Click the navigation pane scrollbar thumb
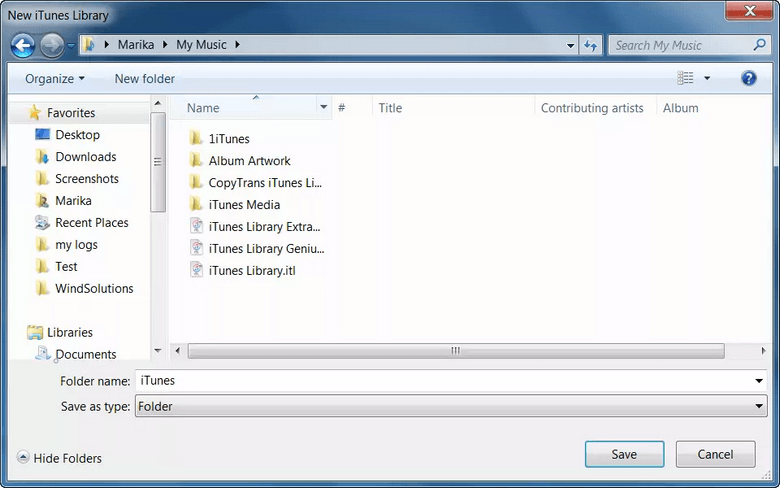This screenshot has width=780, height=488. point(158,162)
